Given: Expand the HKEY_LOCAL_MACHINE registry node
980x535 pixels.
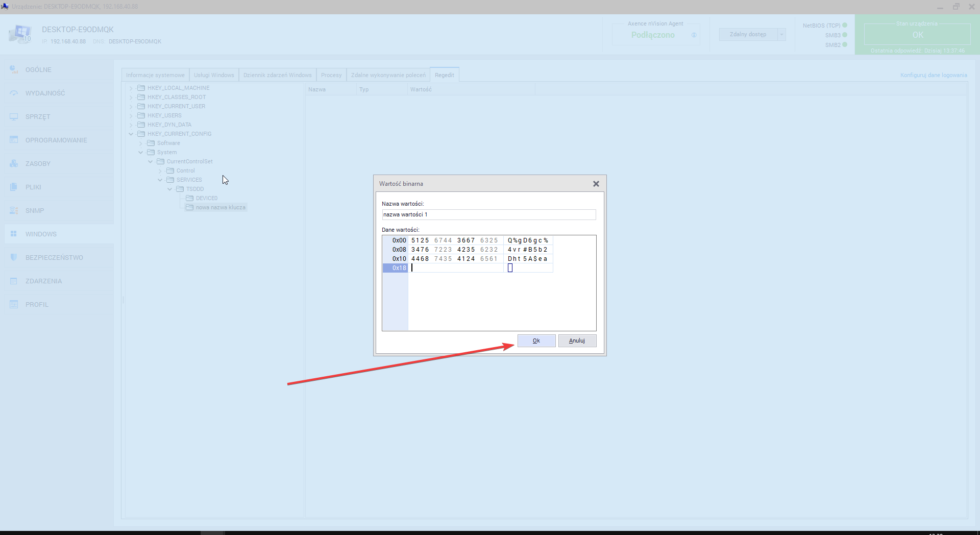Looking at the screenshot, I should tap(131, 88).
